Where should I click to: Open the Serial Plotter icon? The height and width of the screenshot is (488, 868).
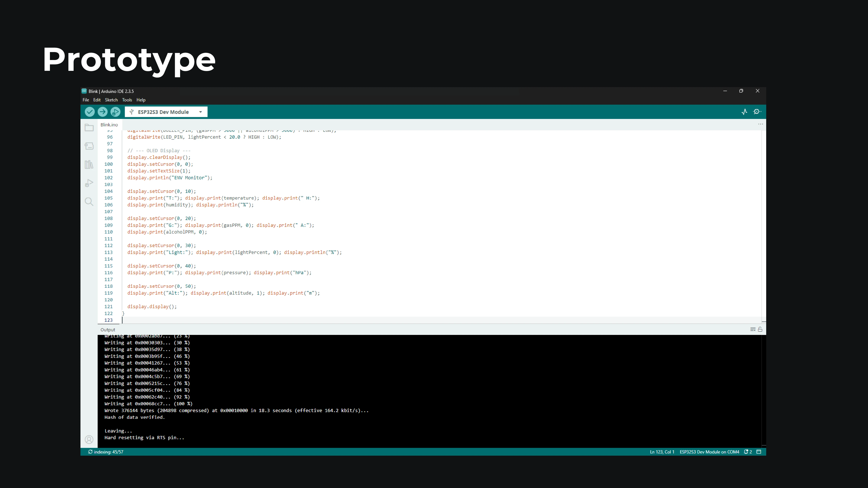tap(744, 112)
